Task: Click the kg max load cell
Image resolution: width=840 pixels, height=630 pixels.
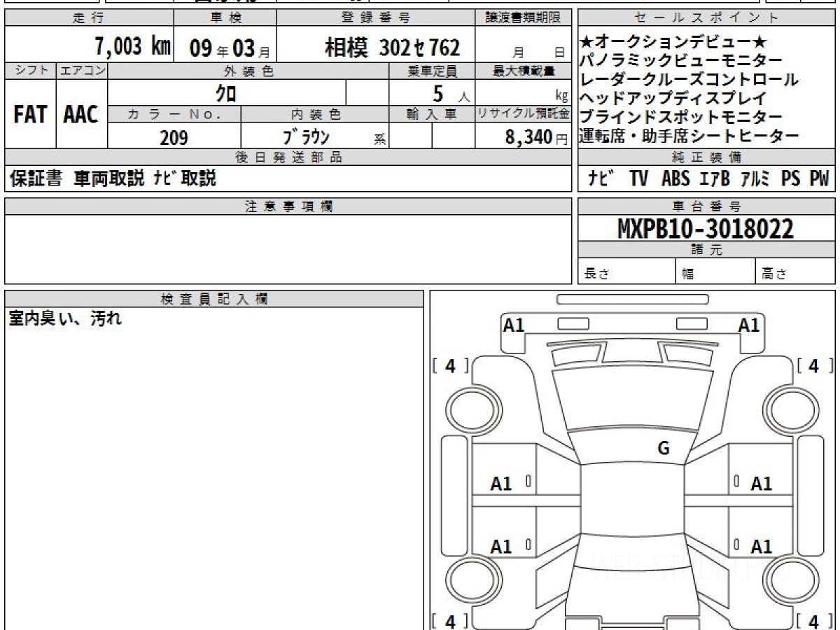Action: 523,92
